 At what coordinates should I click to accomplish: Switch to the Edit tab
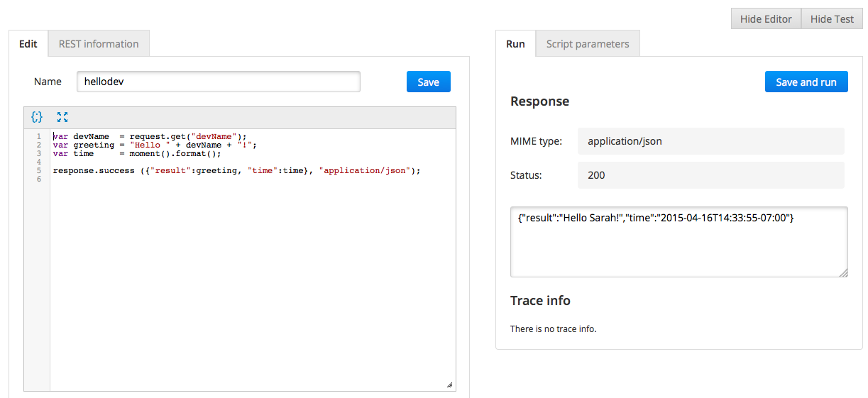[28, 44]
